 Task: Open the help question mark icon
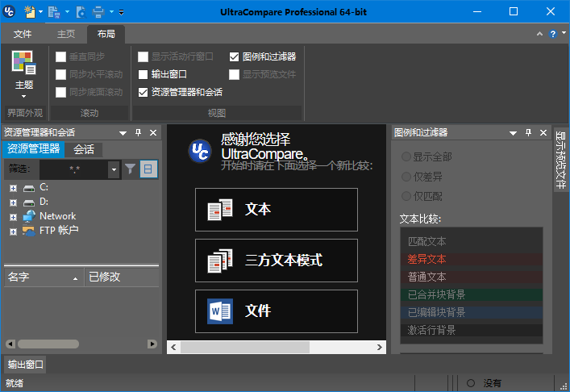(x=553, y=34)
